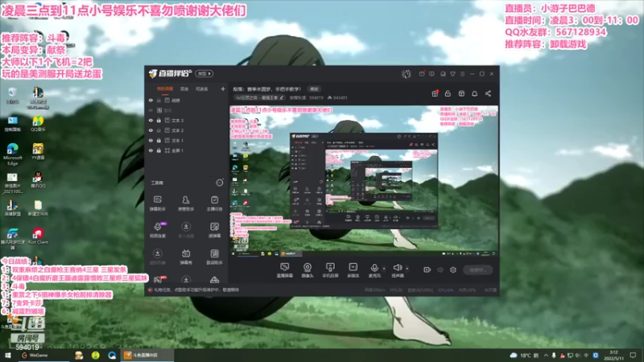644x362 pixels.
Task: Toggle visibility of 文本 2 layer
Action: pos(151,130)
